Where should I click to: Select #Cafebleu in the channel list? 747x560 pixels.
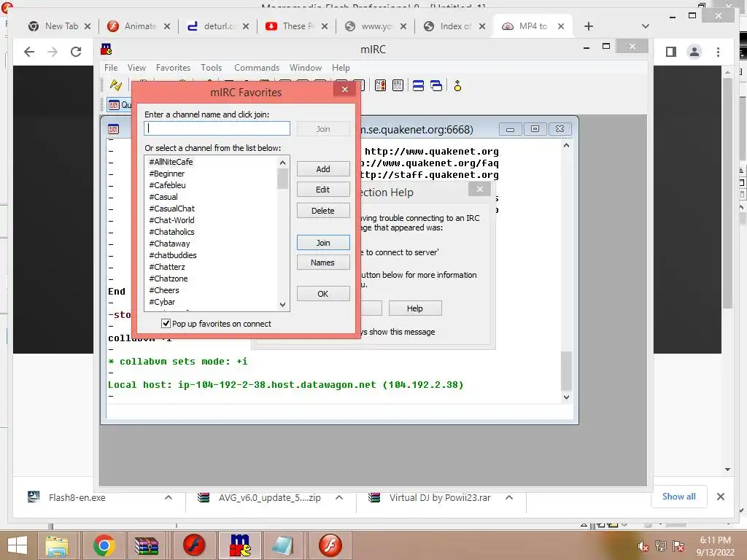[x=212, y=185]
